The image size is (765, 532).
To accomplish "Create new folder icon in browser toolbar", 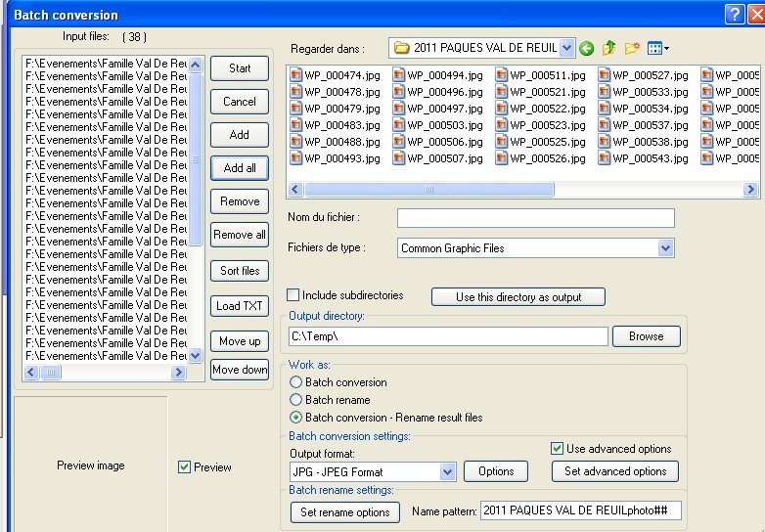I will (x=632, y=48).
